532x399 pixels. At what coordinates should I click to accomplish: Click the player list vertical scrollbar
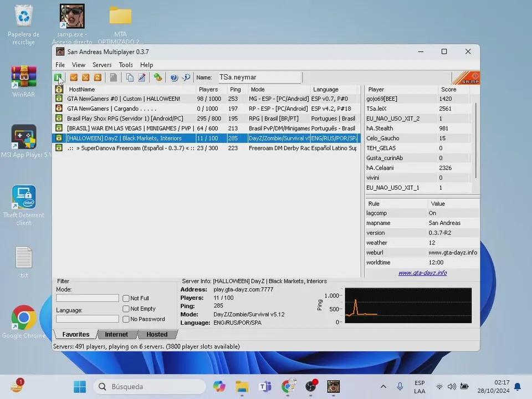(x=475, y=141)
